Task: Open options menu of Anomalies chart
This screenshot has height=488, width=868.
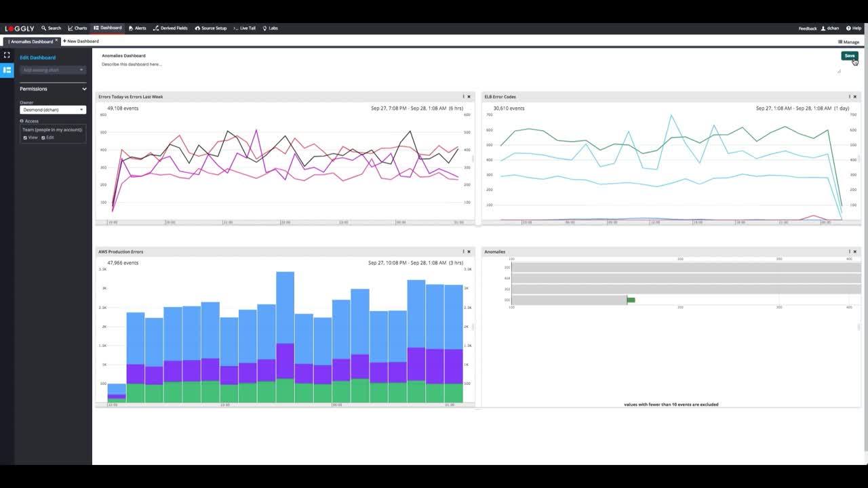Action: pos(849,251)
